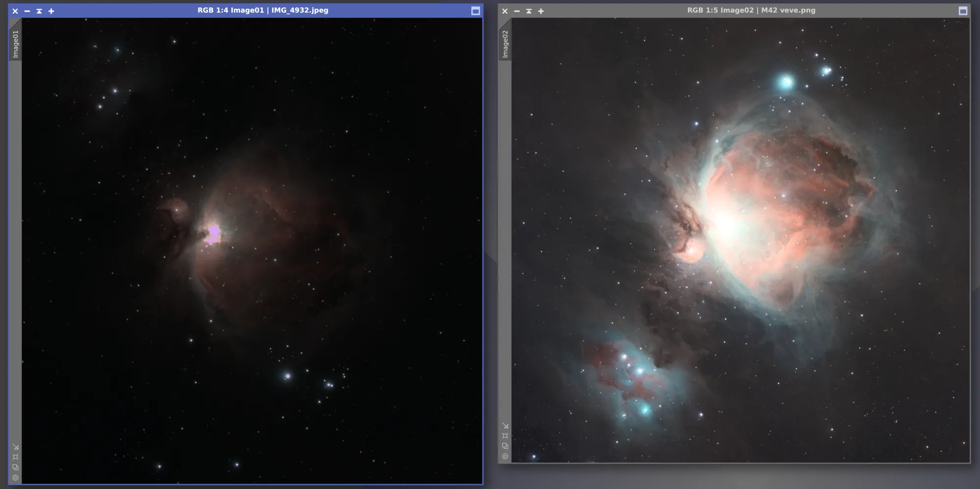Click the square fit-view icon in the Image02 window
The height and width of the screenshot is (489, 980).
(x=505, y=436)
